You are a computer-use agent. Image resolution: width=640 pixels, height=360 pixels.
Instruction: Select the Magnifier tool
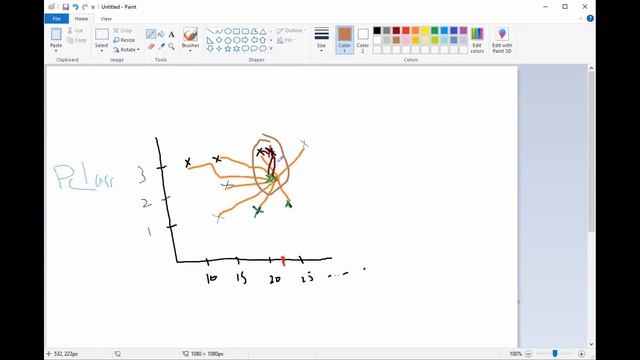tap(171, 47)
